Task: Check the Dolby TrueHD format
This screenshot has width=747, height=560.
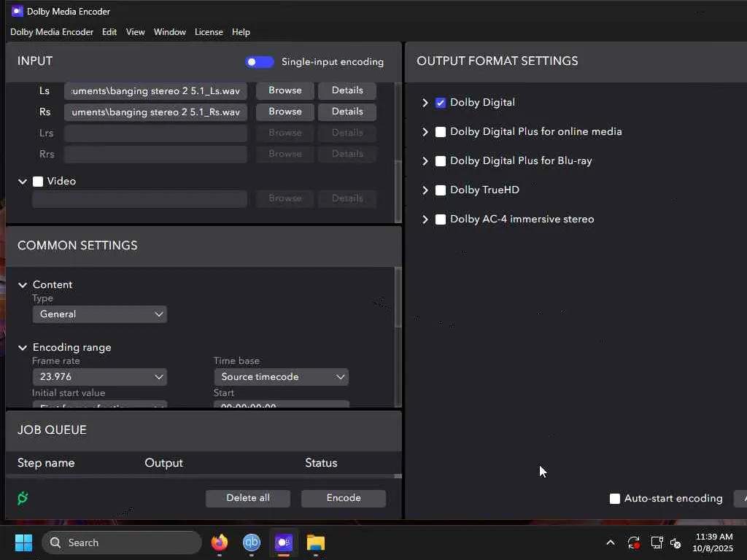Action: (440, 190)
